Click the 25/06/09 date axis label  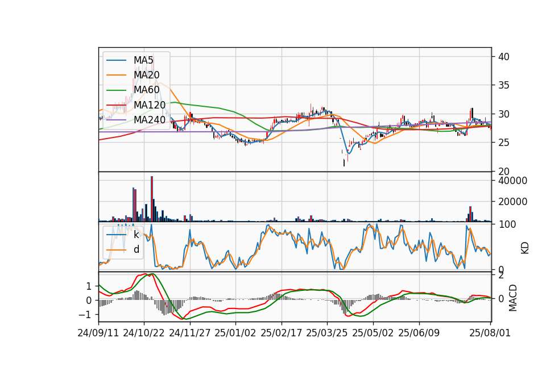click(419, 333)
